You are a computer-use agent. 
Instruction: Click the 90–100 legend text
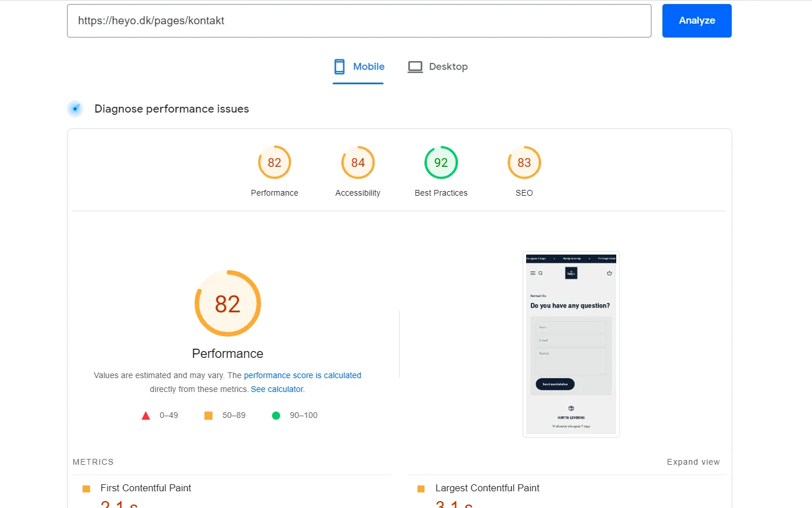(x=304, y=416)
